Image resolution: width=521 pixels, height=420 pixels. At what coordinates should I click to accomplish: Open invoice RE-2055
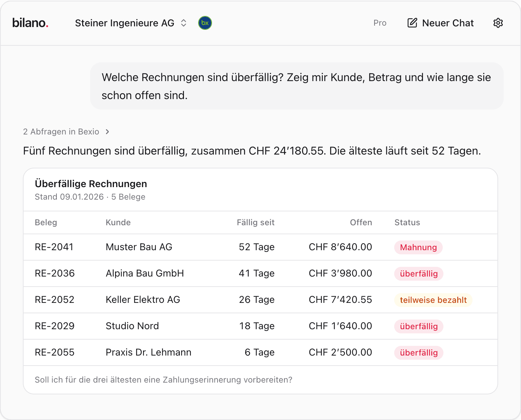pos(55,352)
